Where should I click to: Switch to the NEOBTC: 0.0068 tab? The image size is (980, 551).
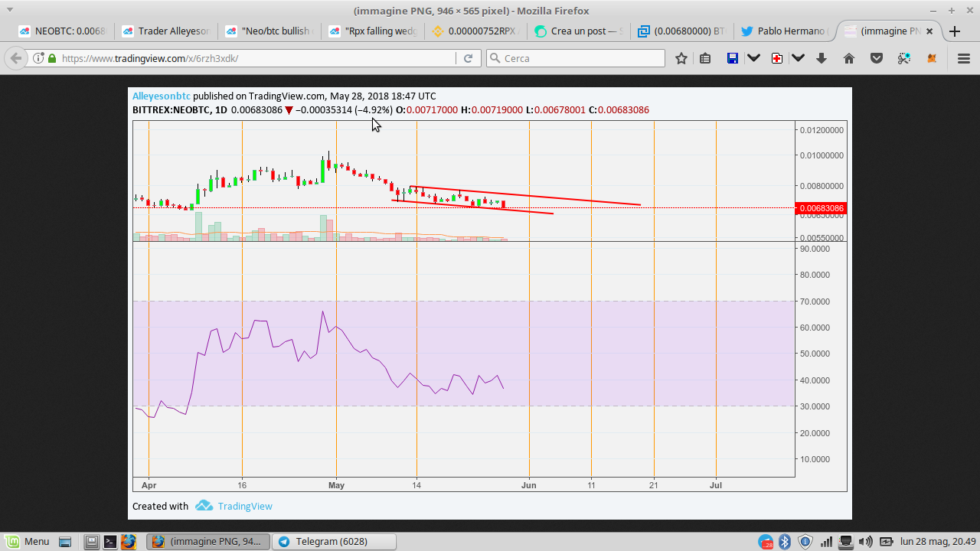click(63, 31)
